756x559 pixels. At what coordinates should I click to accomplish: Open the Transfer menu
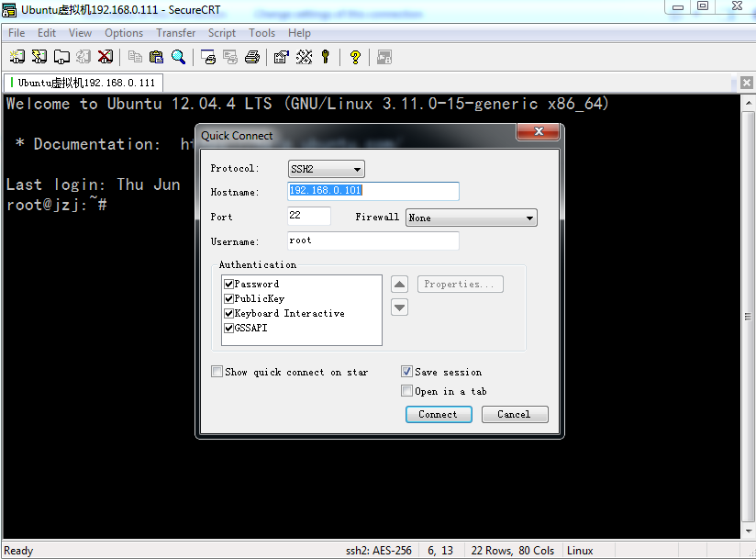pos(175,33)
